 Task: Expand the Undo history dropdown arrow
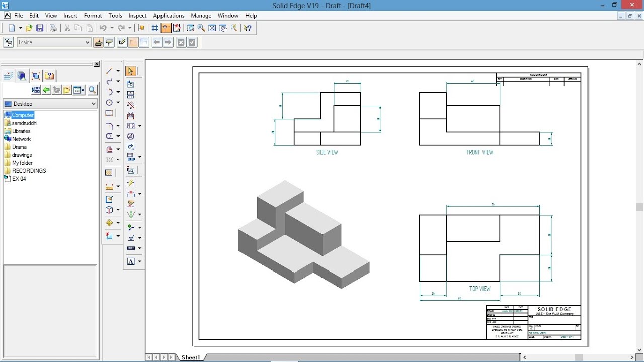coord(112,28)
